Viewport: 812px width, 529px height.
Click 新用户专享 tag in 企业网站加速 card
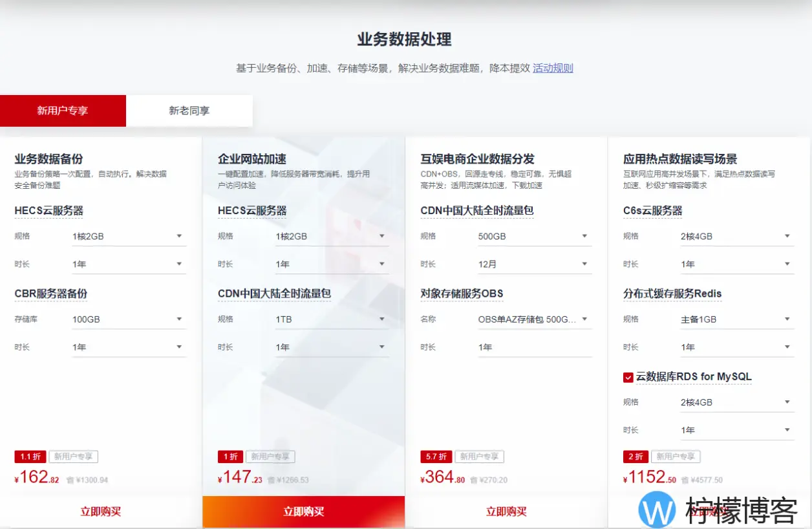[270, 457]
